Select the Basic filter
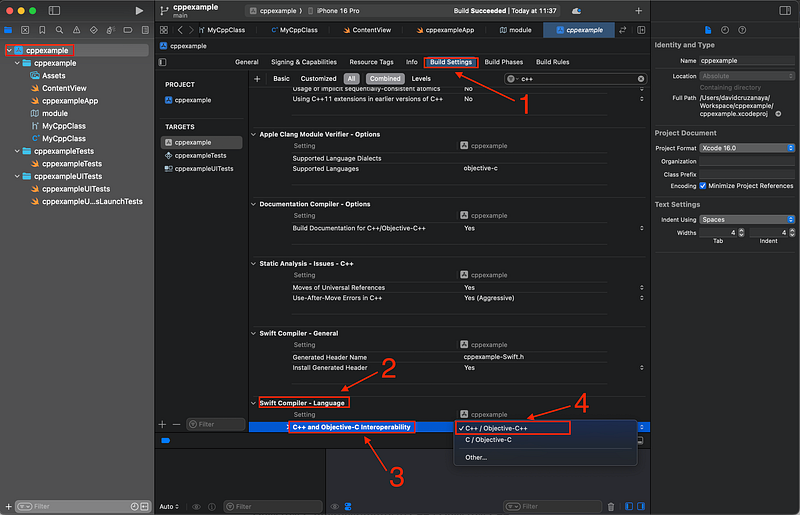Image resolution: width=800 pixels, height=515 pixels. (281, 79)
